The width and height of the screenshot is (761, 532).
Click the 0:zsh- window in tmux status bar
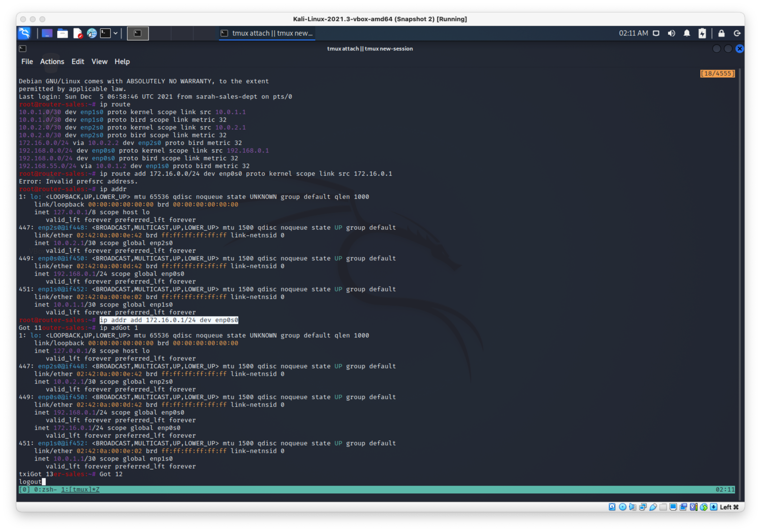coord(45,490)
